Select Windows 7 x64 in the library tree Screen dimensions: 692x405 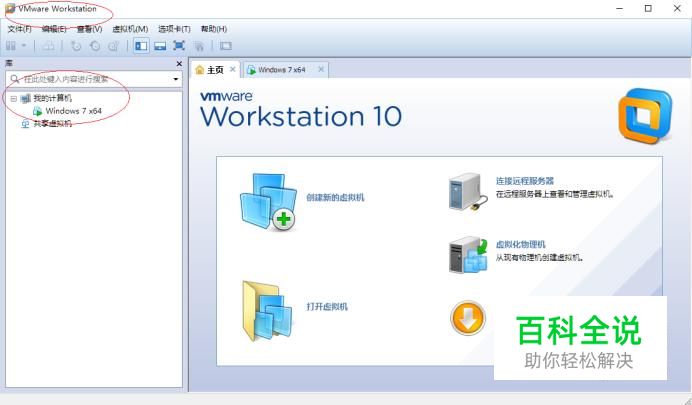(x=73, y=111)
